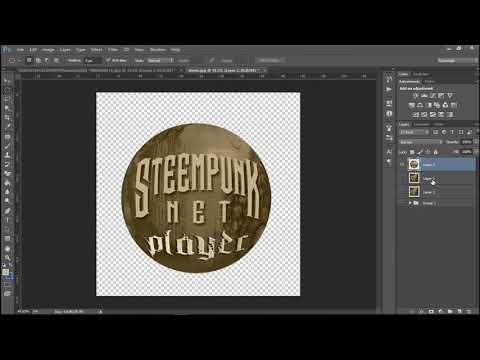Select the Crop tool
This screenshot has height=360, width=480.
click(x=7, y=117)
